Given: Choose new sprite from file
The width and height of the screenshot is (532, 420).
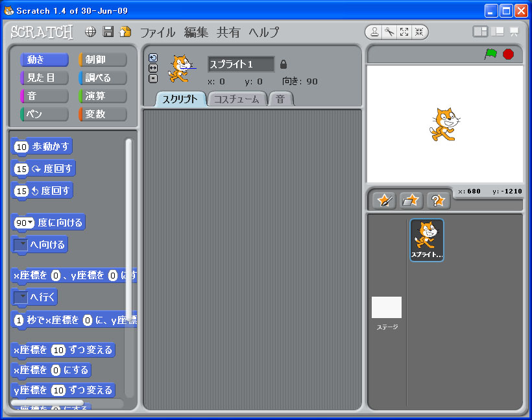Looking at the screenshot, I should click(411, 201).
